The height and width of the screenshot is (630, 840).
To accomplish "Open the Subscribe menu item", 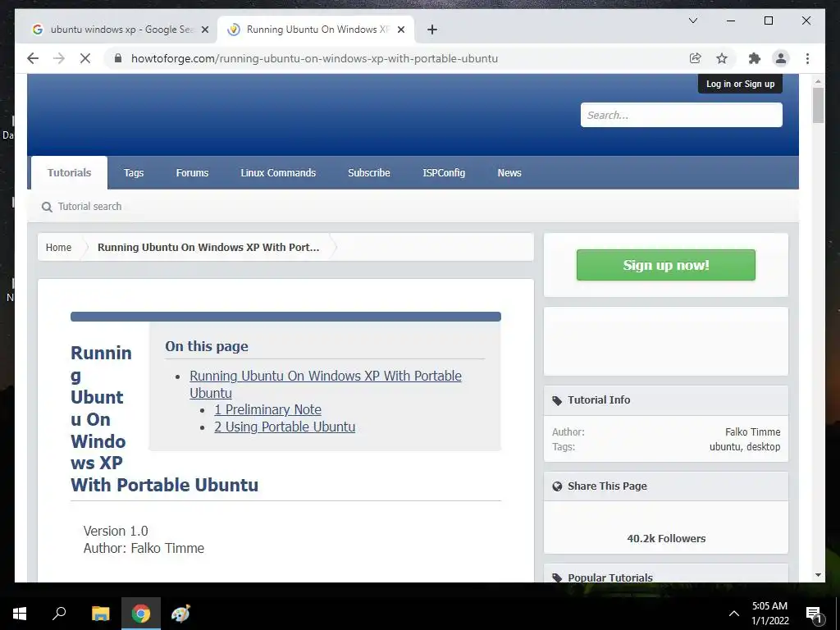I will point(368,172).
